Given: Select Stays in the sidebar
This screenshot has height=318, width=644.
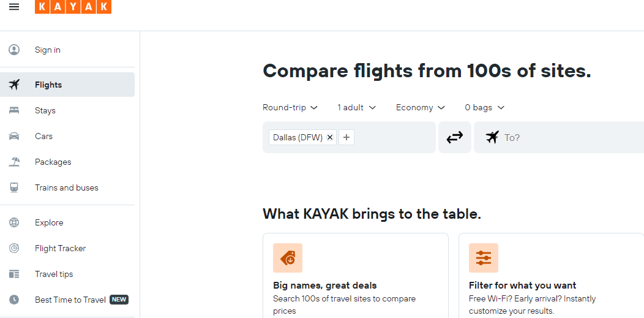Looking at the screenshot, I should pyautogui.click(x=45, y=110).
